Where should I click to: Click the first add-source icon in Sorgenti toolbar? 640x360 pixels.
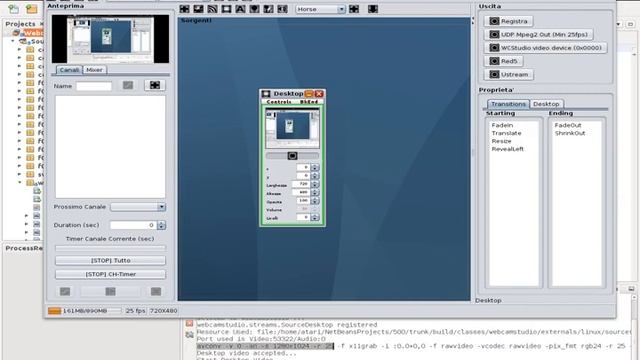tap(184, 9)
